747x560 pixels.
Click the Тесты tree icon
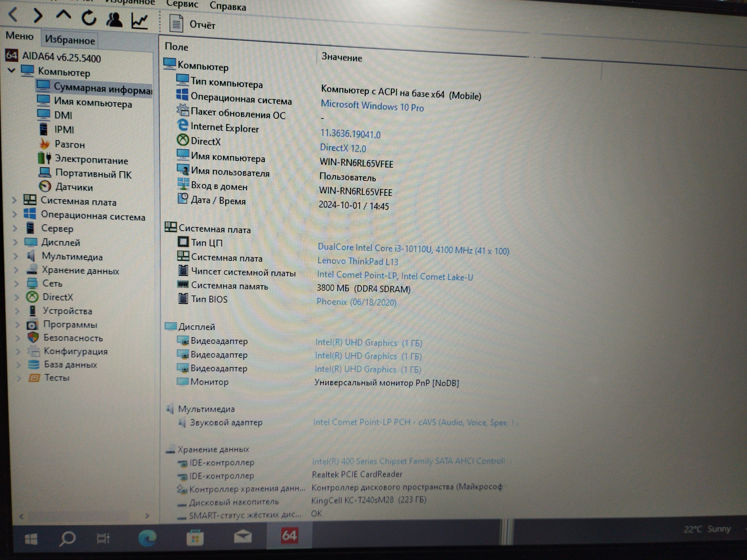pyautogui.click(x=34, y=378)
